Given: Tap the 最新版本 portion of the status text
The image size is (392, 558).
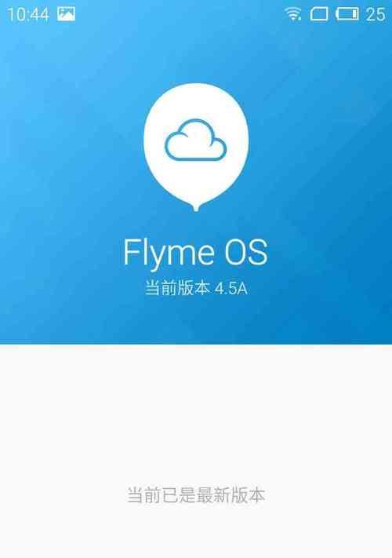Looking at the screenshot, I should coord(230,495).
